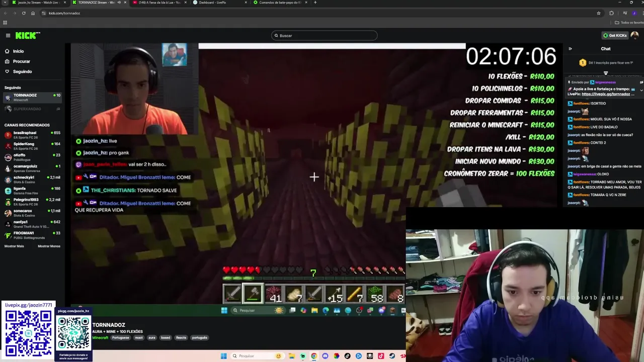This screenshot has height=362, width=644.
Task: Open the FROGMAN1 recommended channel
Action: coord(32,235)
